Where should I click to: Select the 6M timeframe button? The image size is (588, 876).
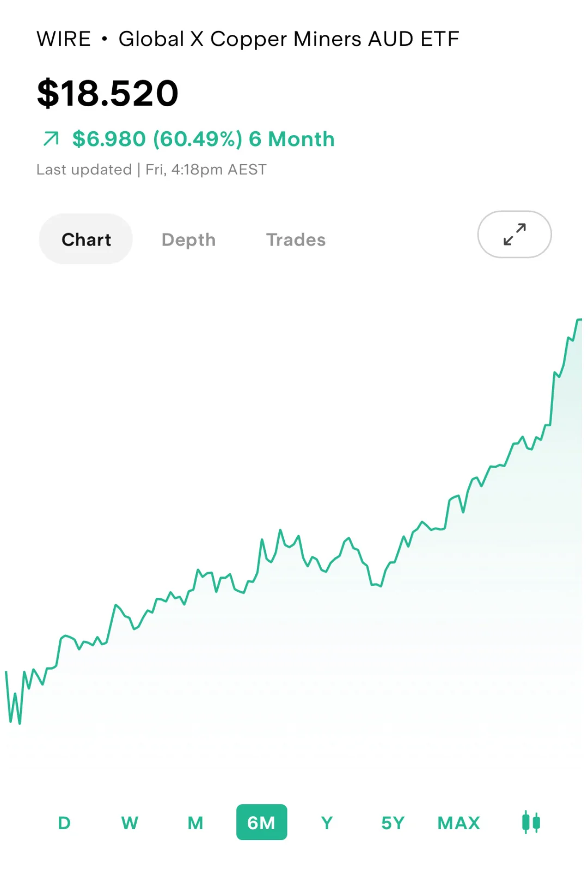[x=261, y=822]
